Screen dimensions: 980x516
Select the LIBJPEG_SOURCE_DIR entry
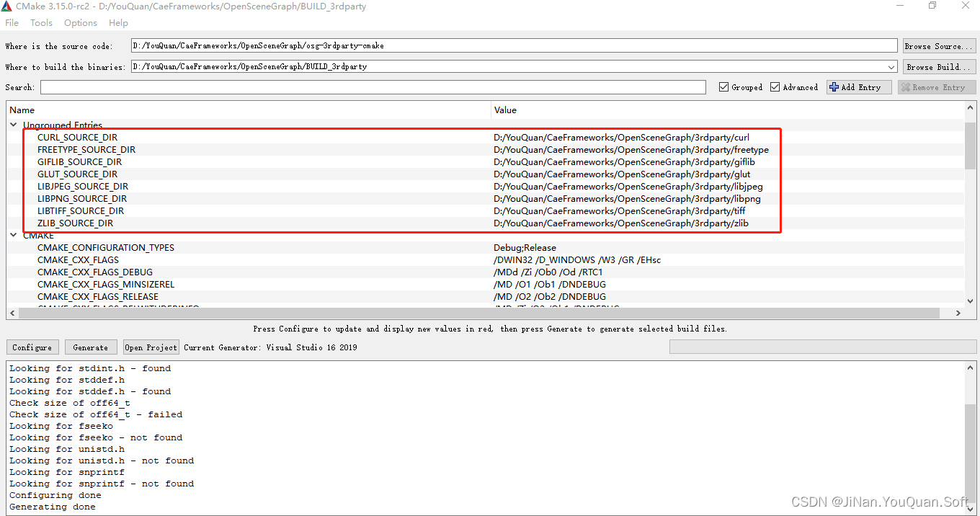[83, 187]
